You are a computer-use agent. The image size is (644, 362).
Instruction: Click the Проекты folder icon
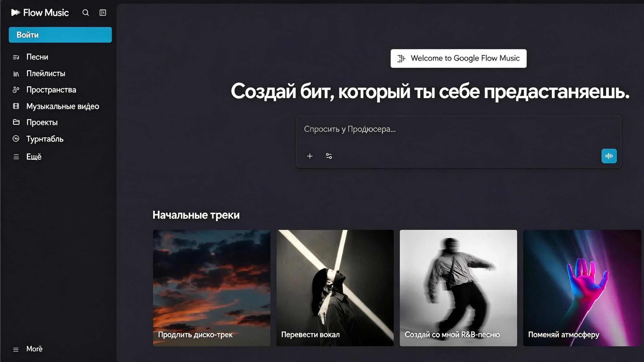tap(16, 122)
